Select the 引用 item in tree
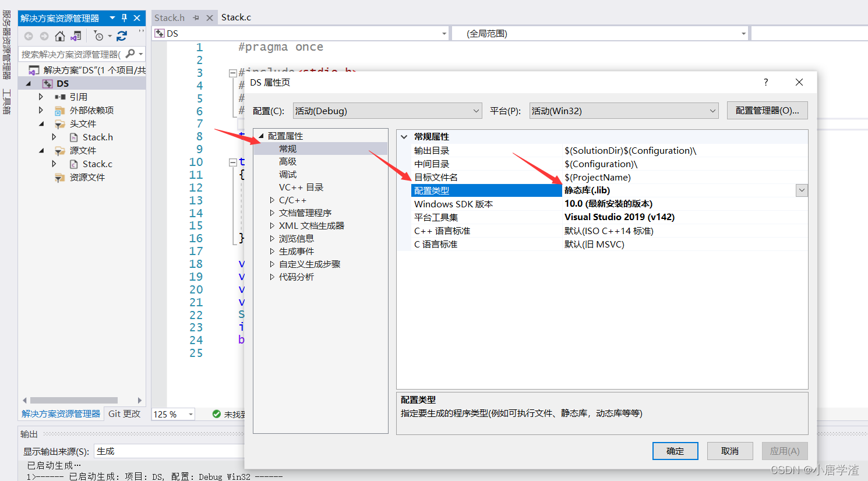 (79, 97)
